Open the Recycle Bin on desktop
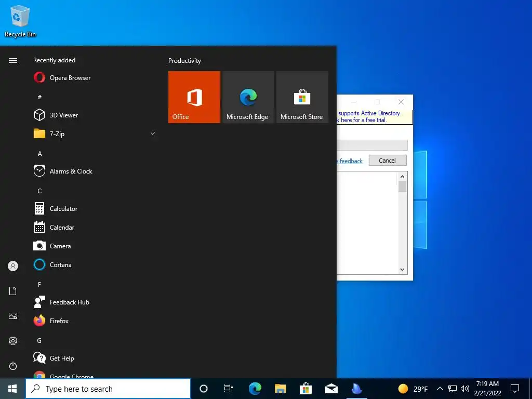This screenshot has width=532, height=399. 20,21
